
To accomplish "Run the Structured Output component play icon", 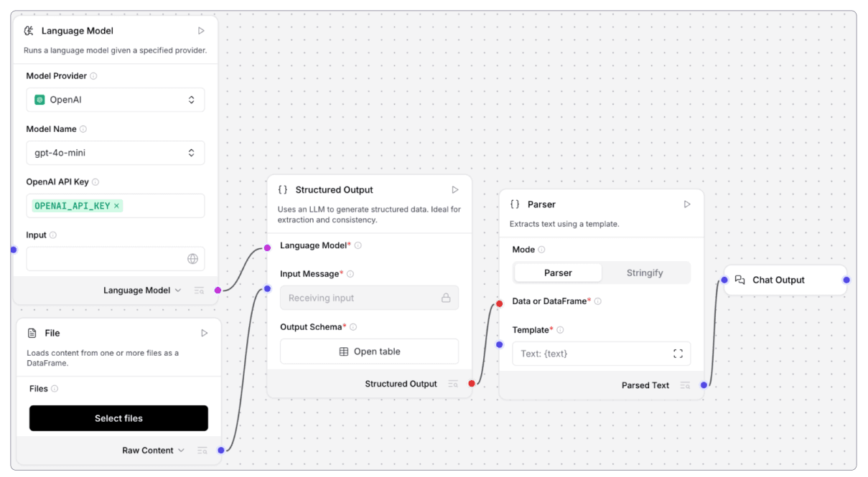I will click(x=455, y=190).
